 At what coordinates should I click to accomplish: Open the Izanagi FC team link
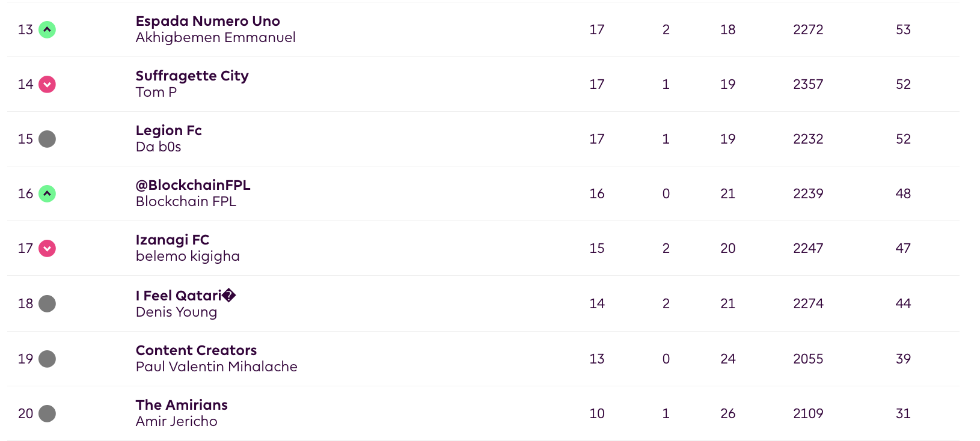coord(173,240)
